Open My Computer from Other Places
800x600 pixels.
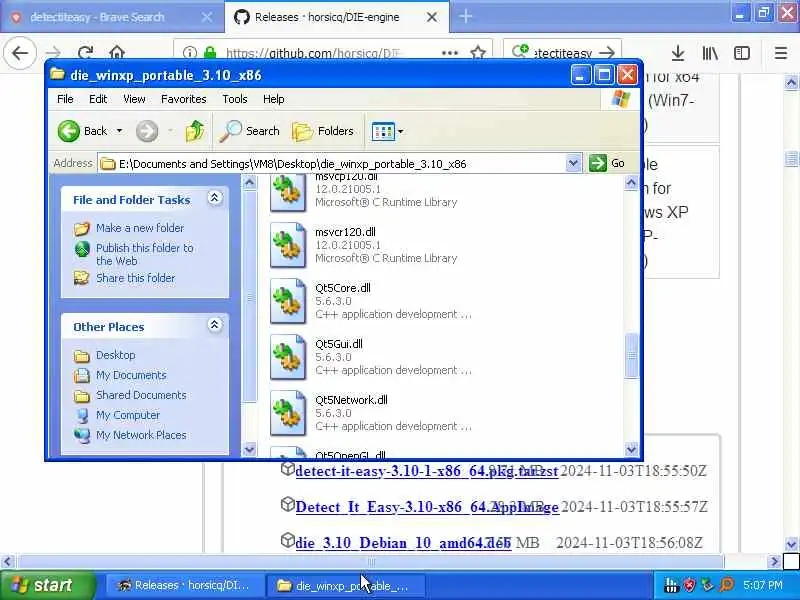[x=128, y=415]
